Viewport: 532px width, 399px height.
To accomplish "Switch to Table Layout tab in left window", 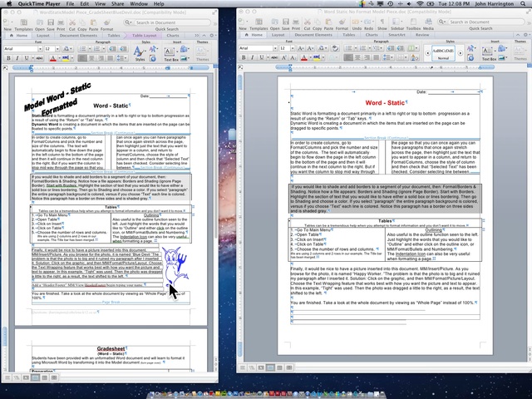I will pos(144,35).
